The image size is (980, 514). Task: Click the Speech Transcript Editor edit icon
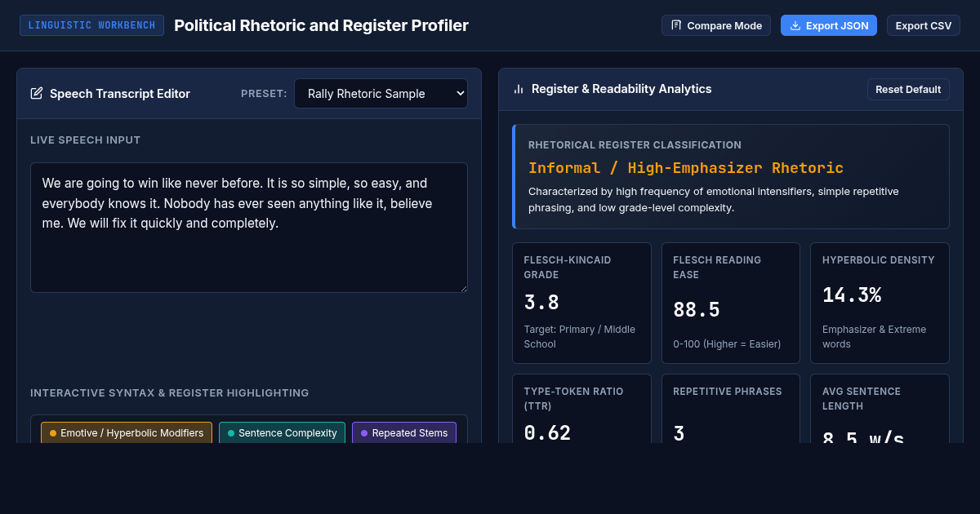click(37, 94)
